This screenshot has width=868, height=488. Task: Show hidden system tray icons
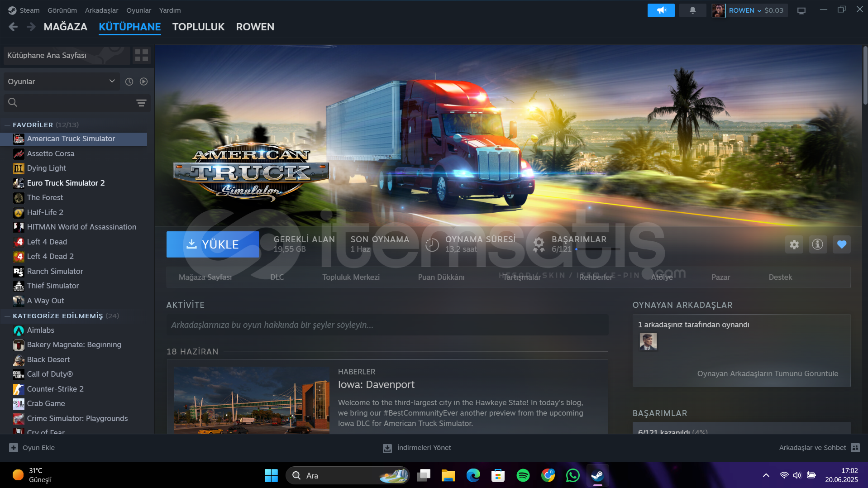click(766, 475)
